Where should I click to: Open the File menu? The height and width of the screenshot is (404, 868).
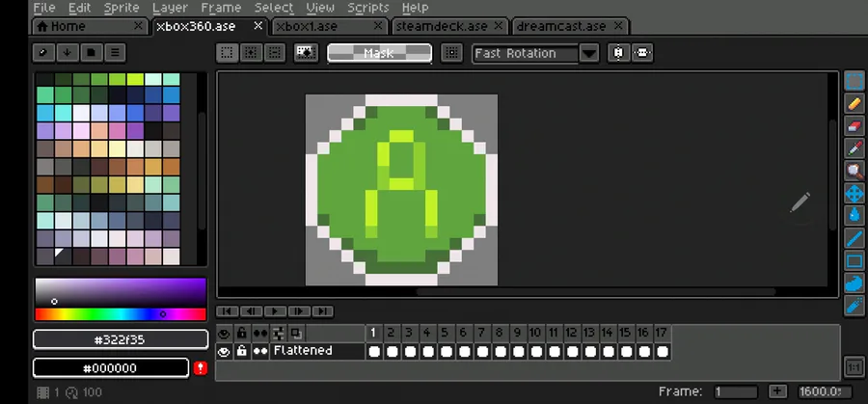[44, 8]
